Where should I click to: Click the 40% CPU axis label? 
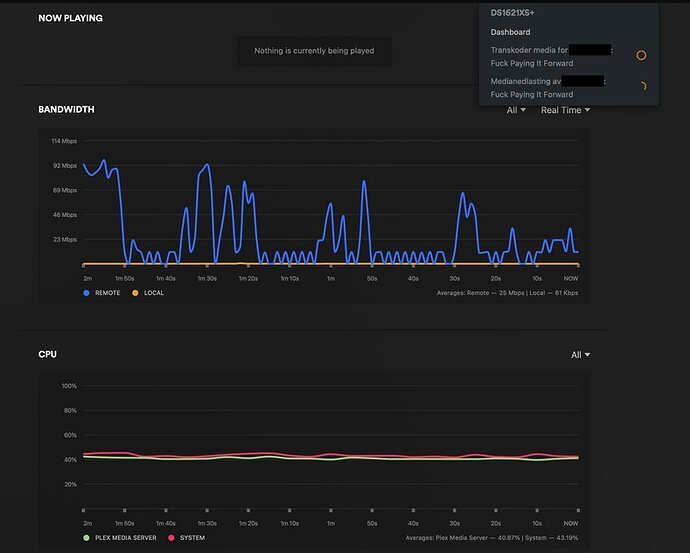pyautogui.click(x=70, y=460)
